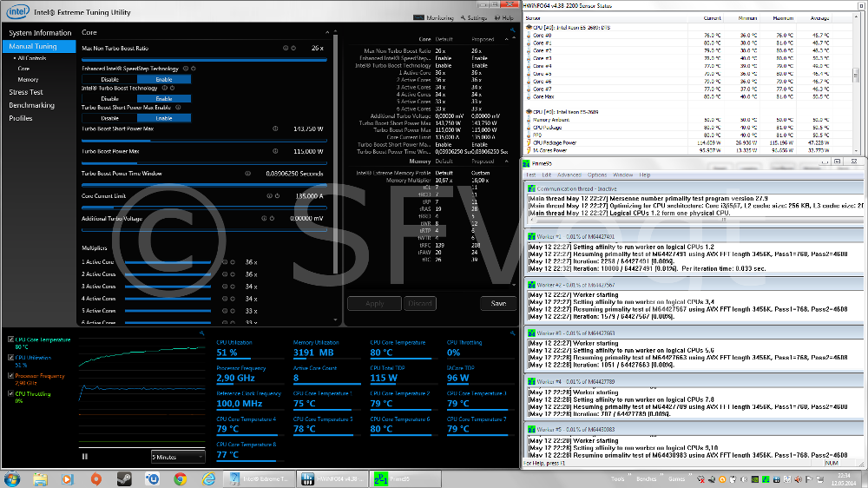Click info icon for Turbo Boost Power Time Window

(x=248, y=174)
